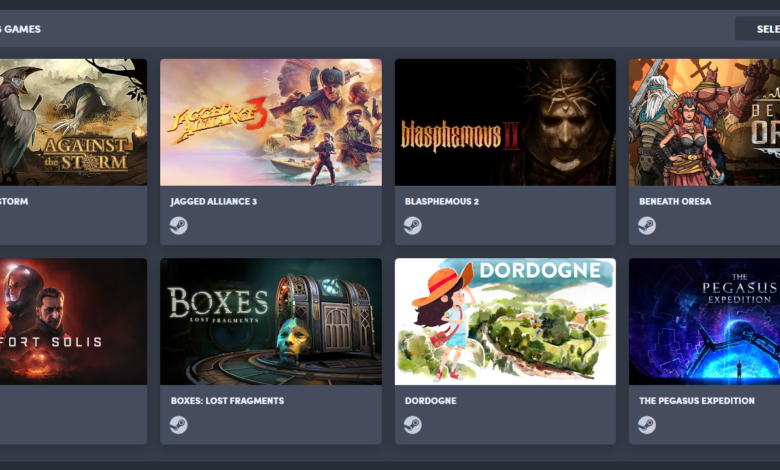The image size is (780, 470).
Task: Click the Steam icon under Blasphemous 2
Action: click(x=413, y=225)
